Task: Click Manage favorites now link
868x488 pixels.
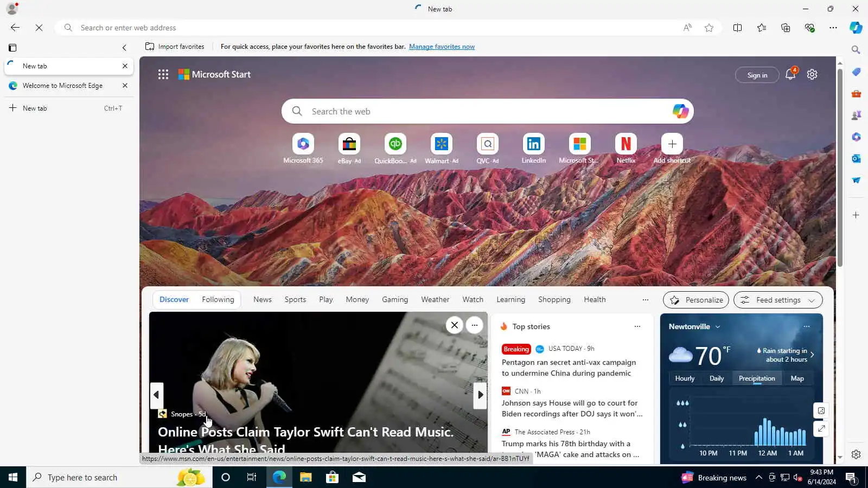Action: coord(442,47)
